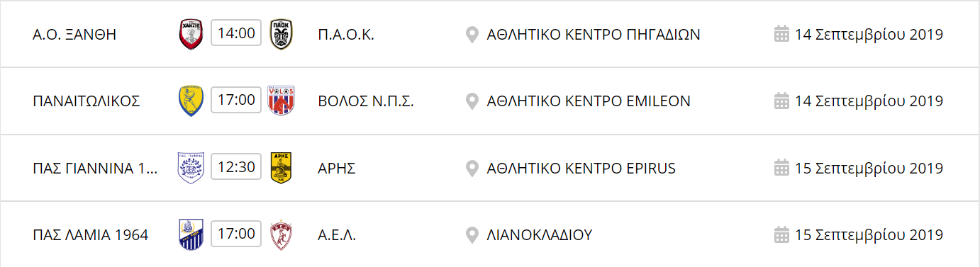This screenshot has height=267, width=980.
Task: Click calendar icon in the Xanthi match row
Action: coord(781,34)
